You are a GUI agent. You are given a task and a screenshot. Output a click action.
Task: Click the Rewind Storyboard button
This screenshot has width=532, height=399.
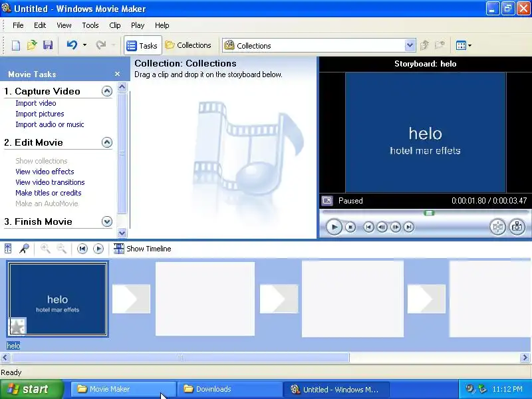pyautogui.click(x=82, y=249)
